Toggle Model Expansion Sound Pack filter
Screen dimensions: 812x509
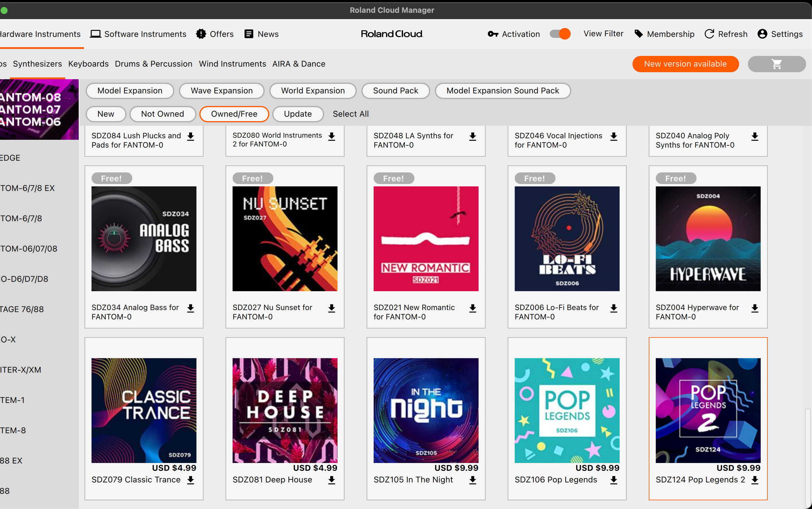click(x=503, y=91)
